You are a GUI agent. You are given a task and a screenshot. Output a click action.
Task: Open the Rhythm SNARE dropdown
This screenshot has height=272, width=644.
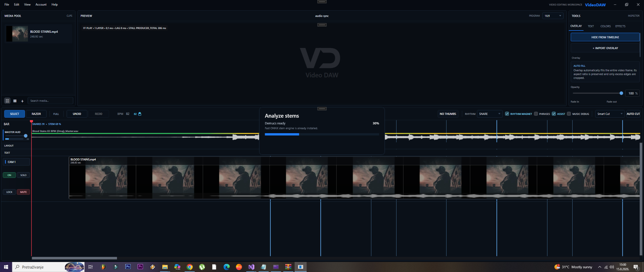point(490,114)
